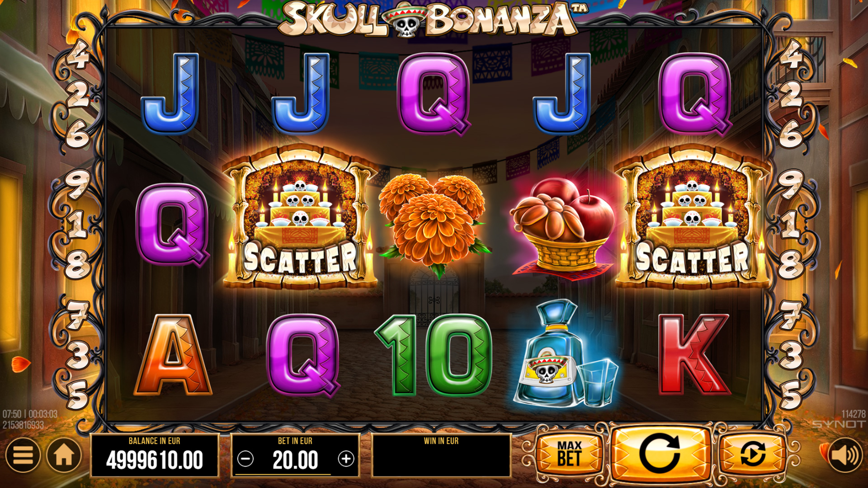Select the tequila bottle symbol
Screen dimensions: 868x488
(565, 353)
